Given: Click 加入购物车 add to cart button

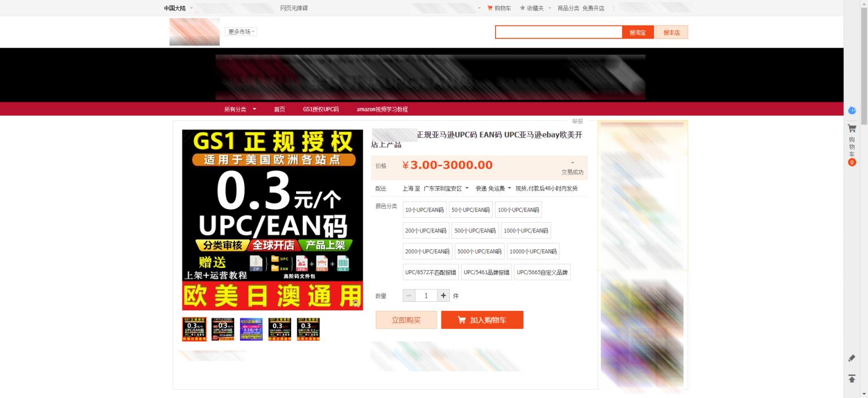Looking at the screenshot, I should pyautogui.click(x=482, y=320).
